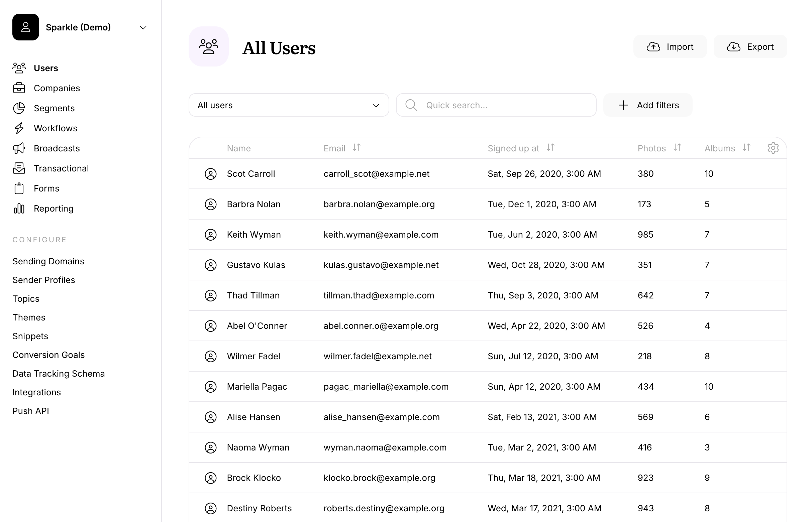Click the Reporting bar chart icon
The width and height of the screenshot is (812, 522).
click(x=19, y=209)
